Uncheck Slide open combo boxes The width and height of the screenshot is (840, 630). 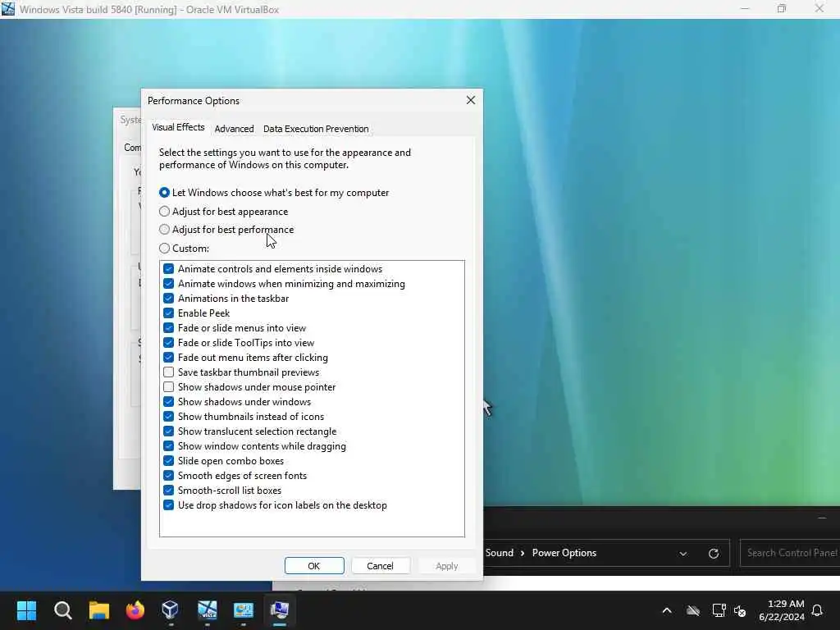pos(168,461)
